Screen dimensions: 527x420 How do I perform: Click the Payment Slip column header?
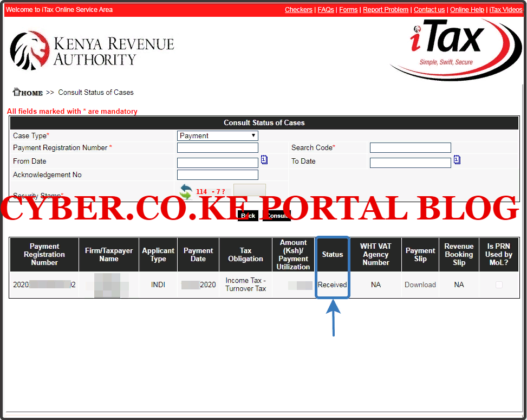[x=420, y=255]
